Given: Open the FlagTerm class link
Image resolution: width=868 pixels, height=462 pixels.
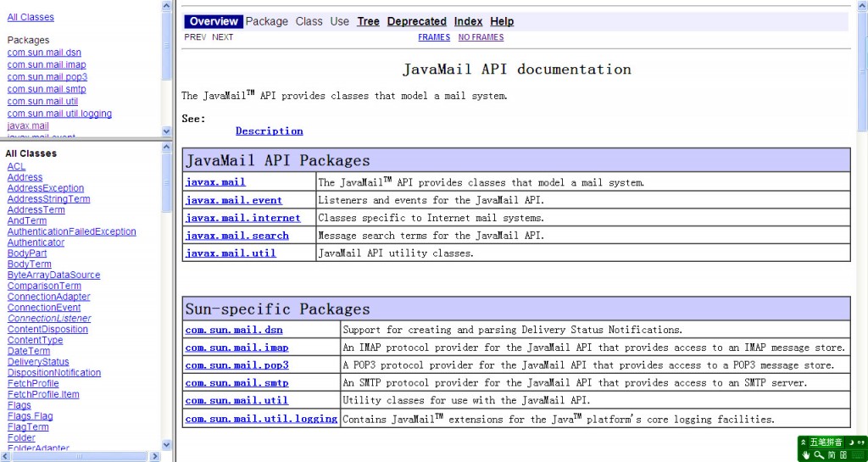Looking at the screenshot, I should [28, 426].
